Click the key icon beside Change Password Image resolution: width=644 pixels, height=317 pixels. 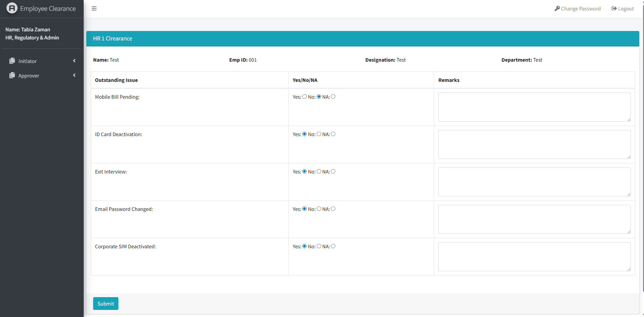coord(557,8)
